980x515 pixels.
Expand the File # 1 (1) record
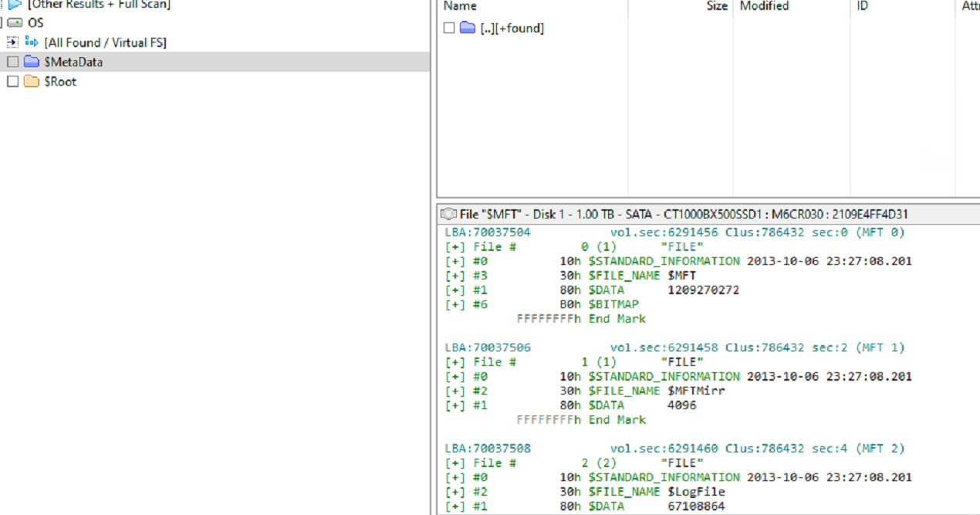click(456, 362)
